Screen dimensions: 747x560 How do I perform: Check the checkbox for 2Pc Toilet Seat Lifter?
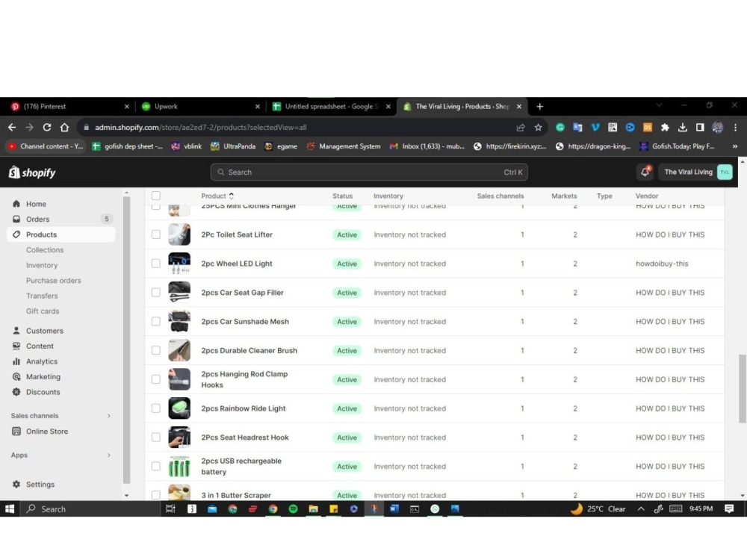point(155,234)
